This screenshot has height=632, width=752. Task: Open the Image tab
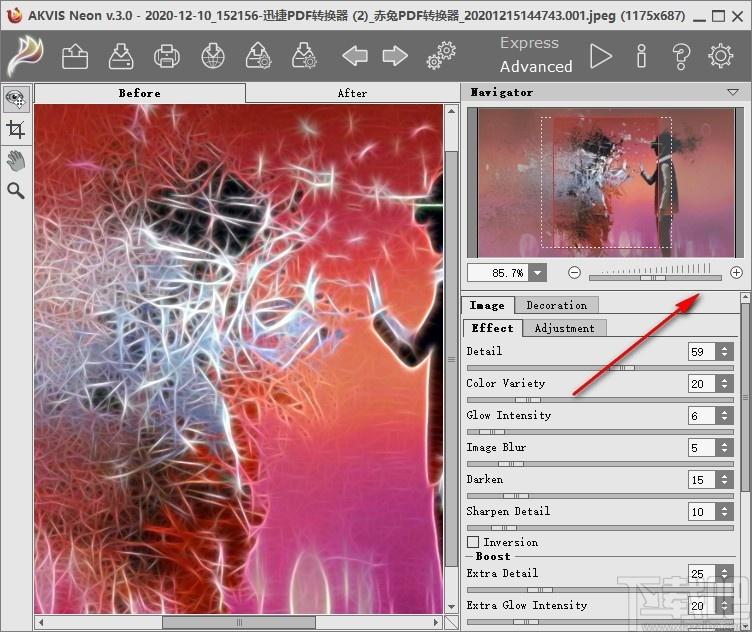tap(487, 305)
